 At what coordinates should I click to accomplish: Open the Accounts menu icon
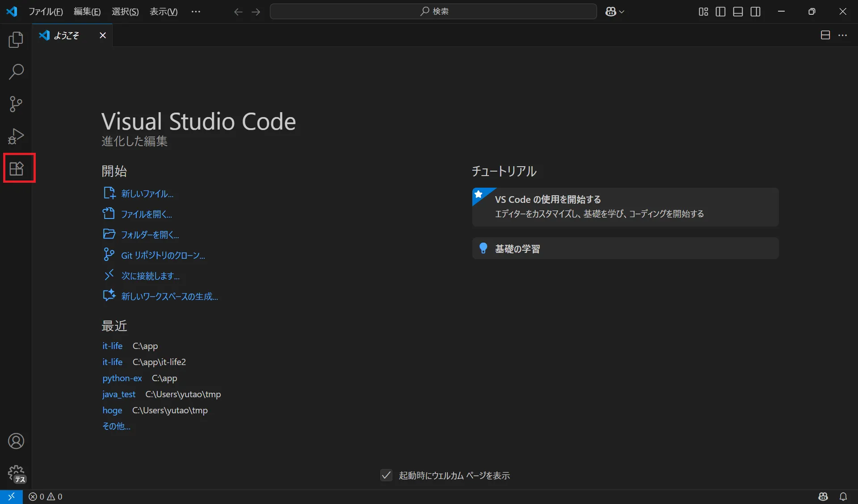click(16, 441)
